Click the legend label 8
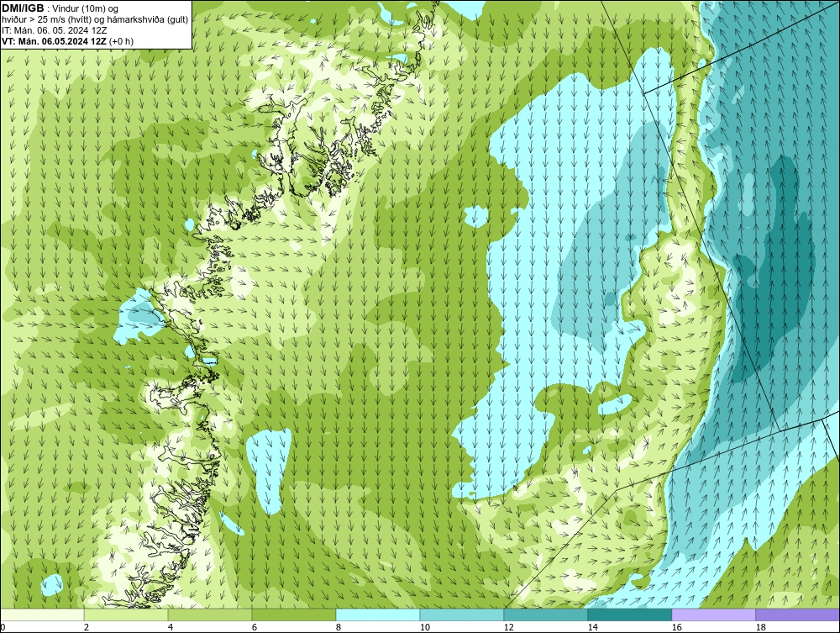The image size is (840, 633). tap(338, 627)
